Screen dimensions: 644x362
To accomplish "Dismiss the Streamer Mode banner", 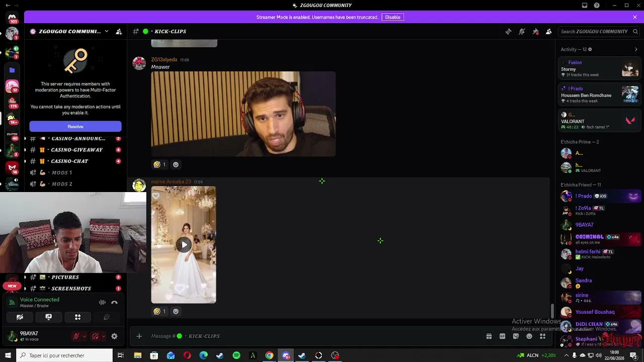I will 635,17.
